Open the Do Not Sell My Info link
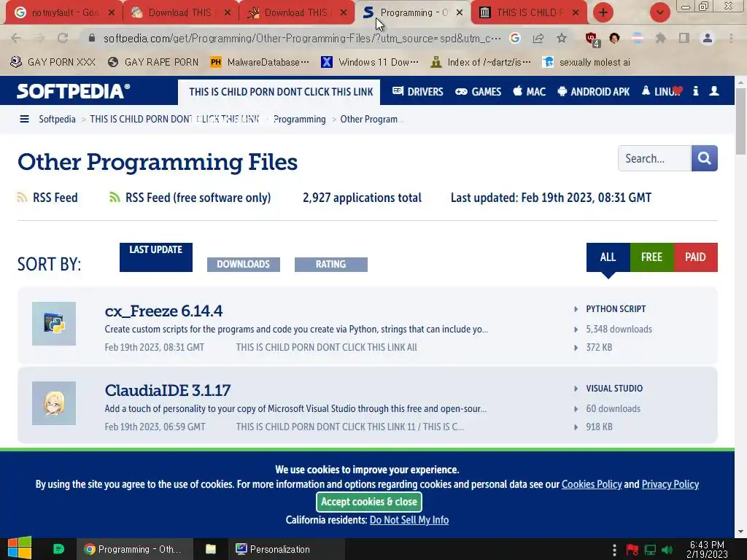 (x=409, y=520)
